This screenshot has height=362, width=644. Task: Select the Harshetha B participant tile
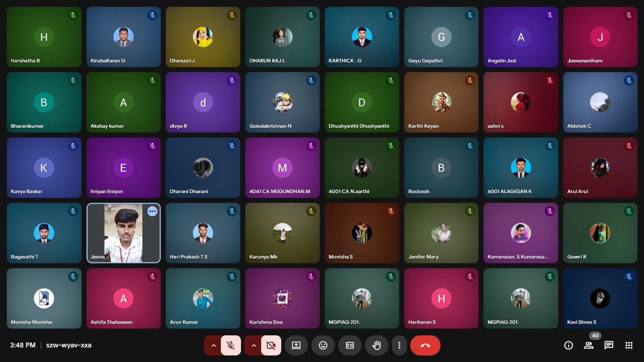click(44, 37)
